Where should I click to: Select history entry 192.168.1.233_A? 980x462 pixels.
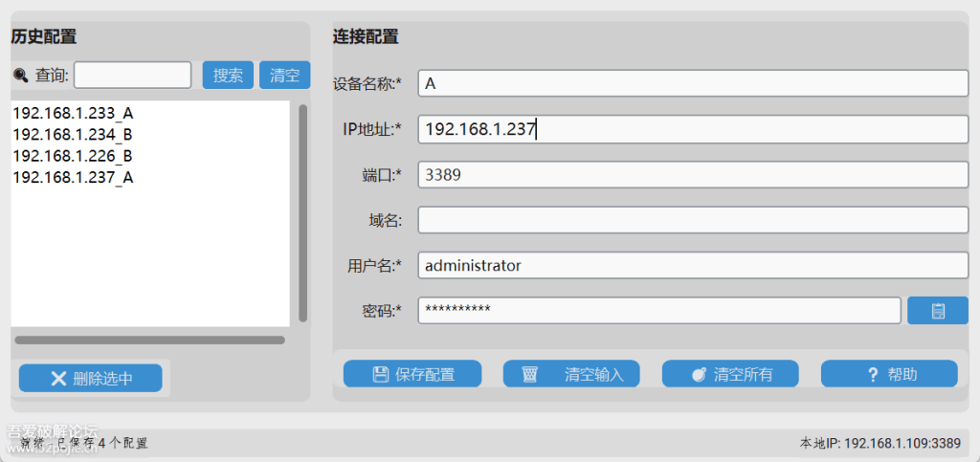(x=73, y=113)
